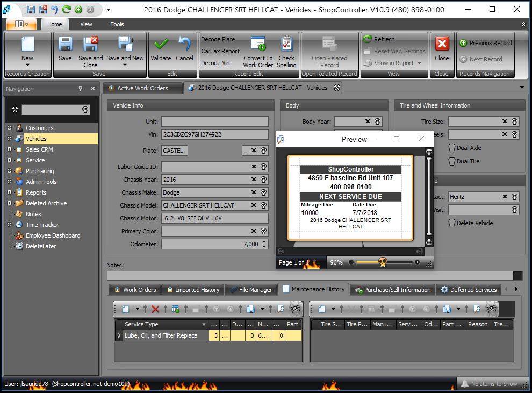532x393 pixels.
Task: Open the New button dropdown arrow
Action: pos(27,65)
